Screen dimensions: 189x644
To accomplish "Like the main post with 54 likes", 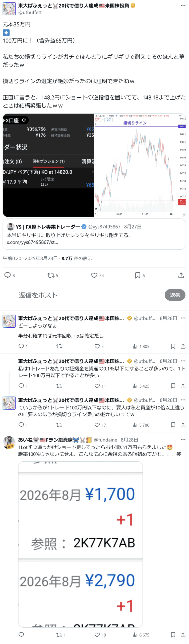I will point(94,275).
